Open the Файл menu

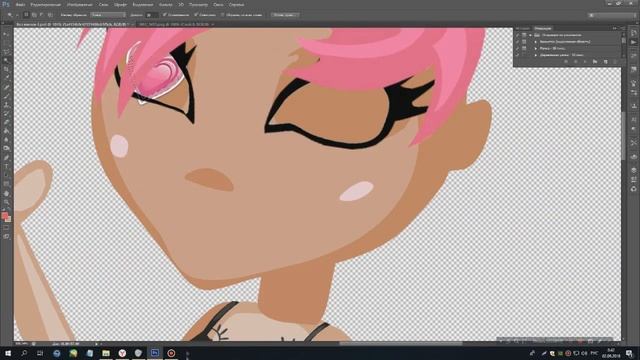pos(20,4)
